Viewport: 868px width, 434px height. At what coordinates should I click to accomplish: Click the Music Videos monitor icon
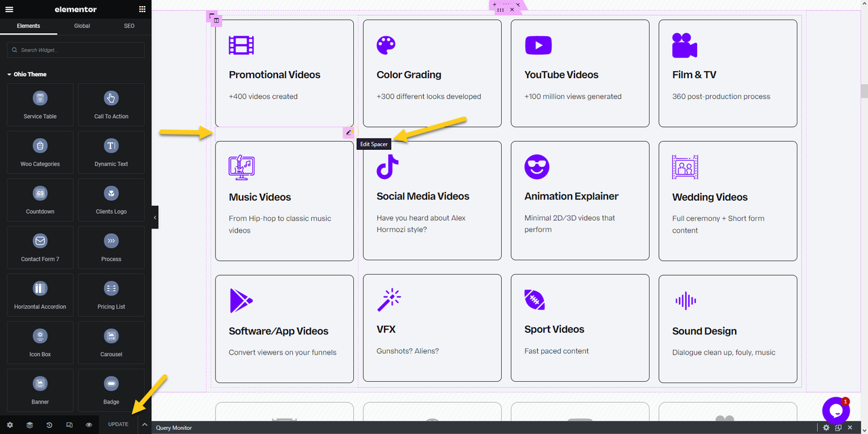(x=241, y=167)
